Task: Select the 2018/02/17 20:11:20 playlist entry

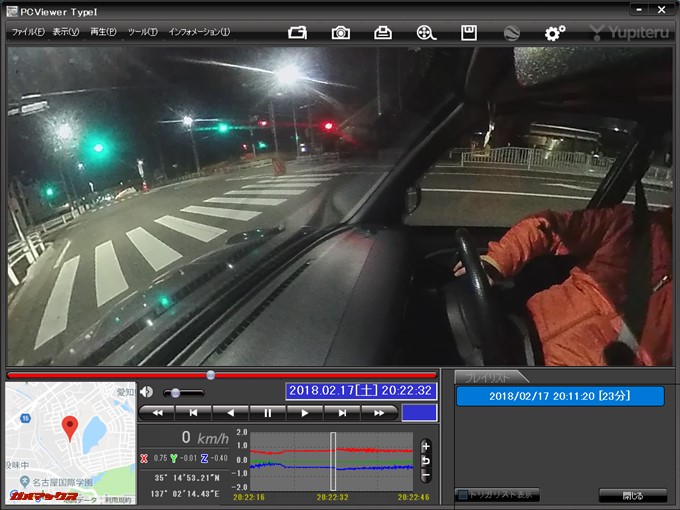Action: click(x=560, y=396)
